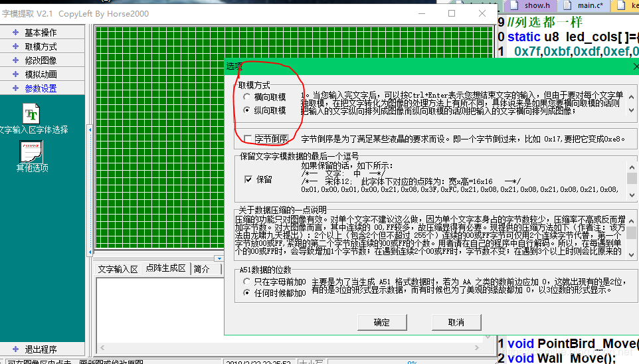The width and height of the screenshot is (639, 364).
Task: Open the show.h editor tab
Action: (531, 6)
